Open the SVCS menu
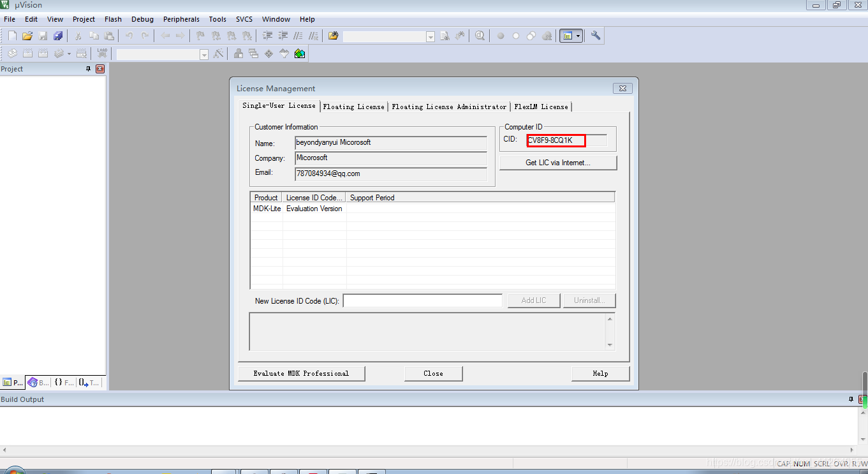This screenshot has width=868, height=474. click(244, 19)
